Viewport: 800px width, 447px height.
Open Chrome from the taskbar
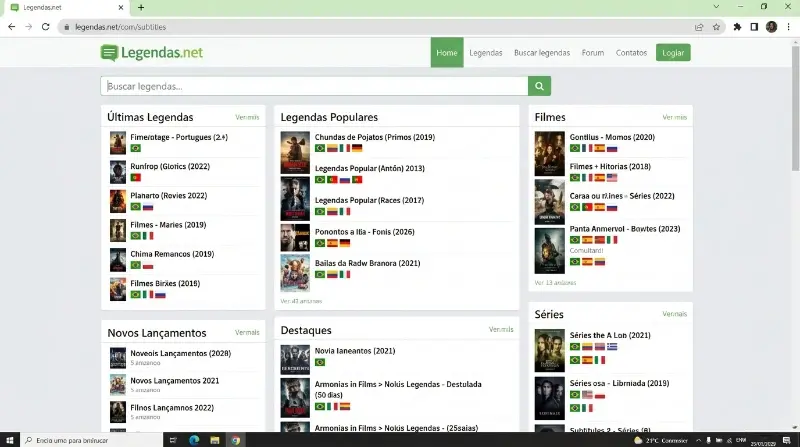(x=235, y=440)
